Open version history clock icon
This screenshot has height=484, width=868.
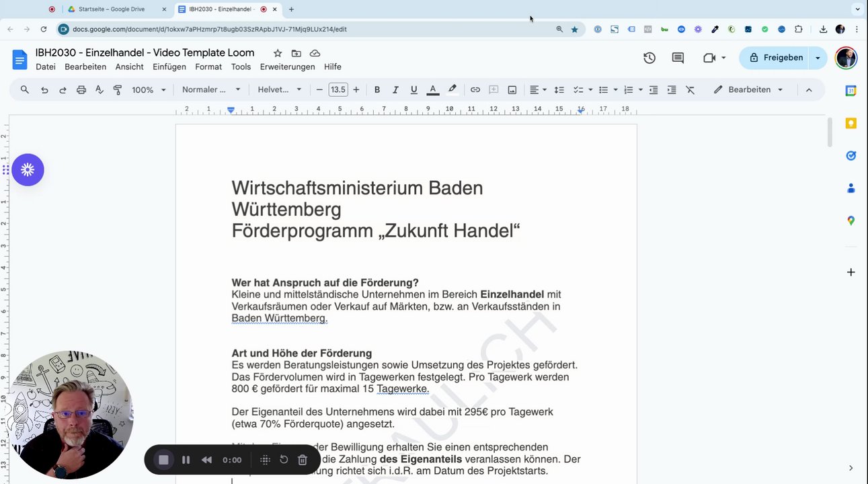(x=649, y=58)
